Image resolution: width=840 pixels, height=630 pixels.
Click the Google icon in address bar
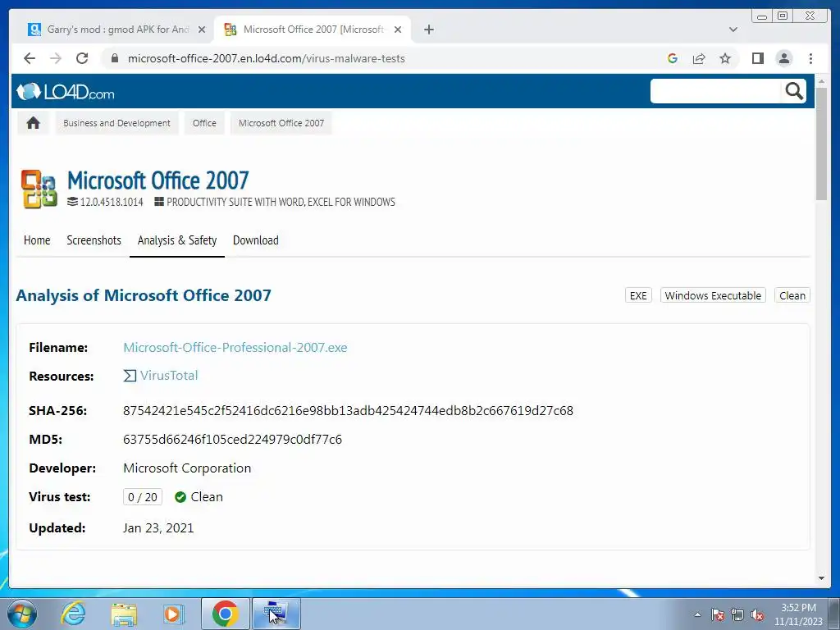click(673, 58)
